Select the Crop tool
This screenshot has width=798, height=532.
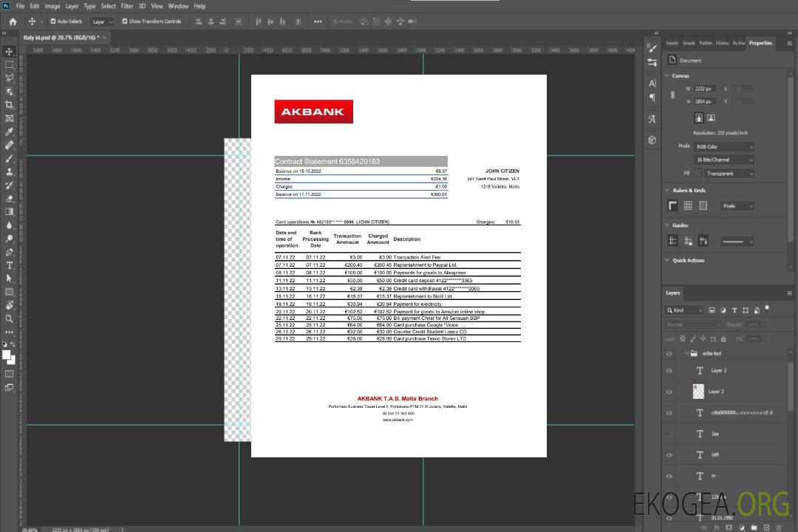(9, 104)
